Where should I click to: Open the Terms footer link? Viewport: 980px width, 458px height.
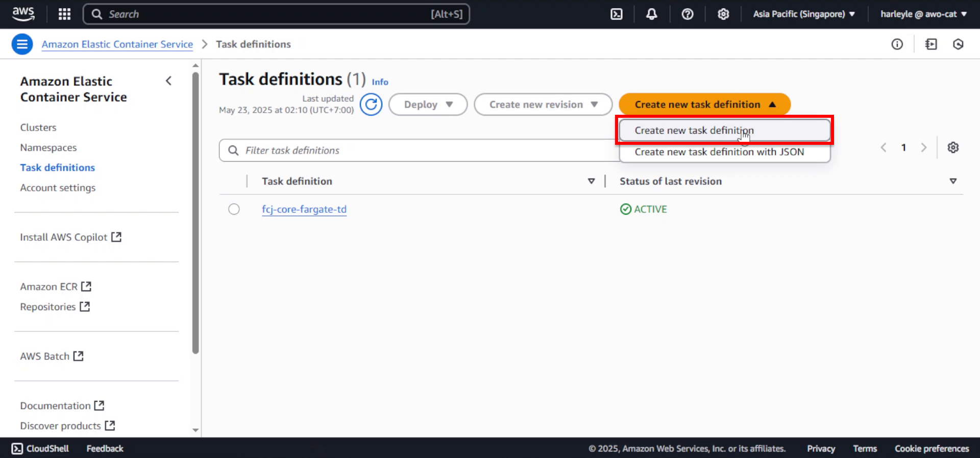(x=865, y=448)
